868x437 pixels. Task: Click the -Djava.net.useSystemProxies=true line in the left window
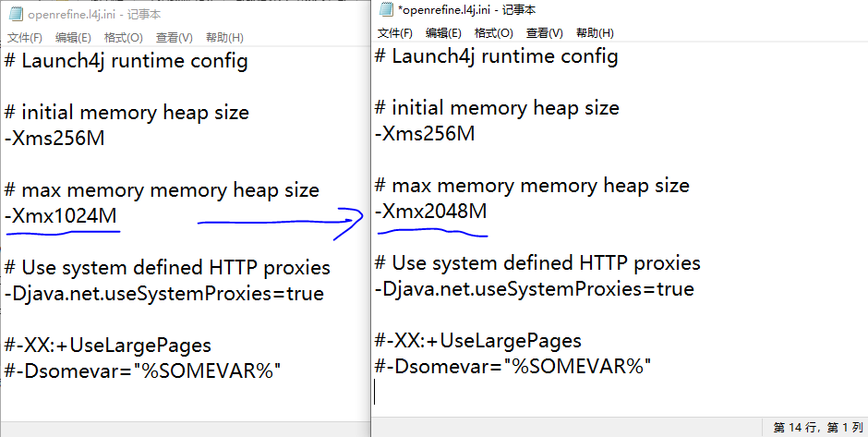(164, 294)
